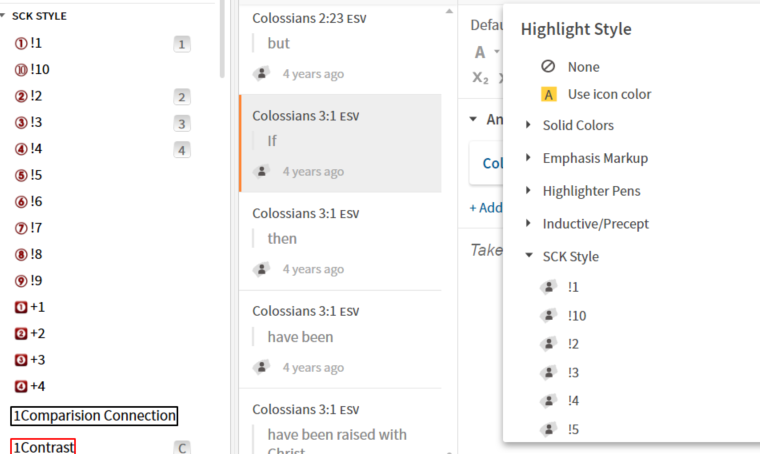Viewport: 760px width, 454px height.
Task: Click the shortcut badge 'C' beside 1Contrast
Action: tap(182, 448)
